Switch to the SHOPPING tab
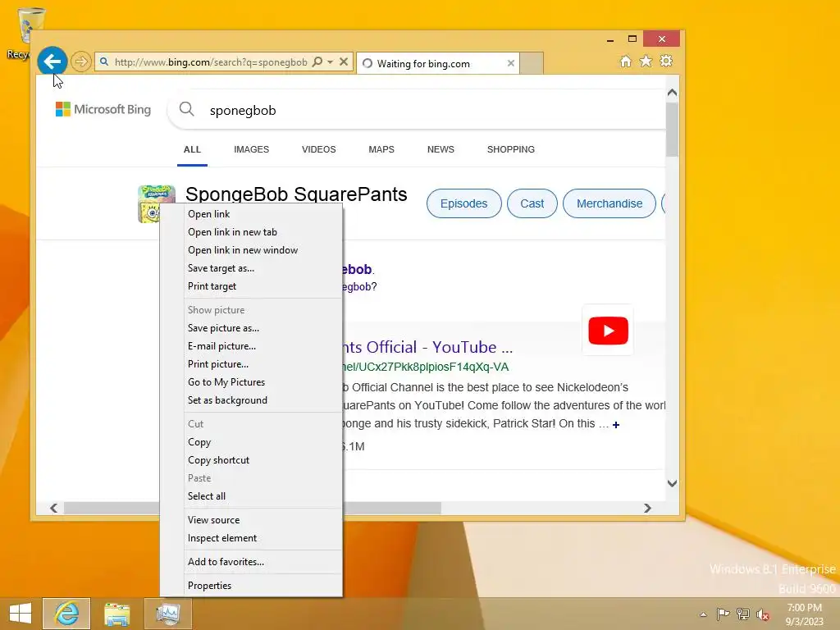This screenshot has height=630, width=840. tap(511, 149)
